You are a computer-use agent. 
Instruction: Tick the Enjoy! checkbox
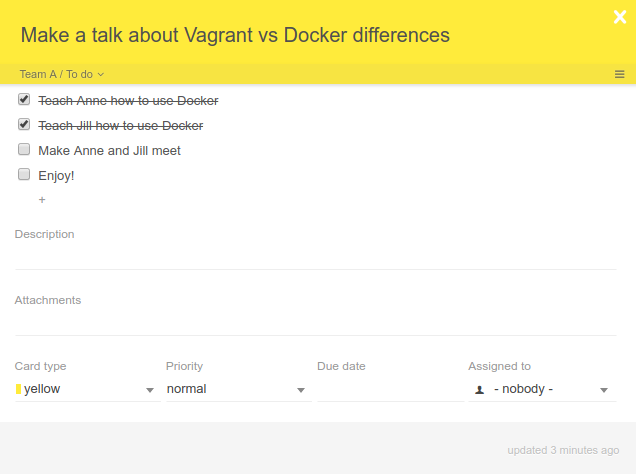pos(24,175)
